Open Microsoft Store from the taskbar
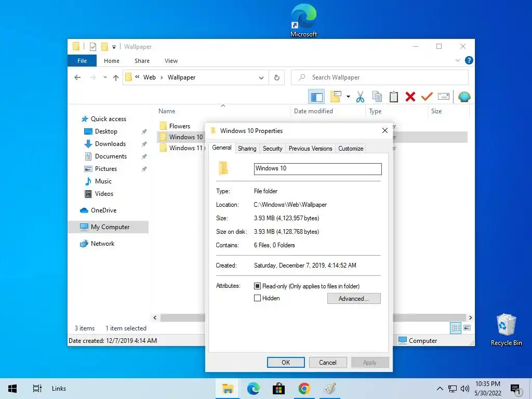 point(278,389)
